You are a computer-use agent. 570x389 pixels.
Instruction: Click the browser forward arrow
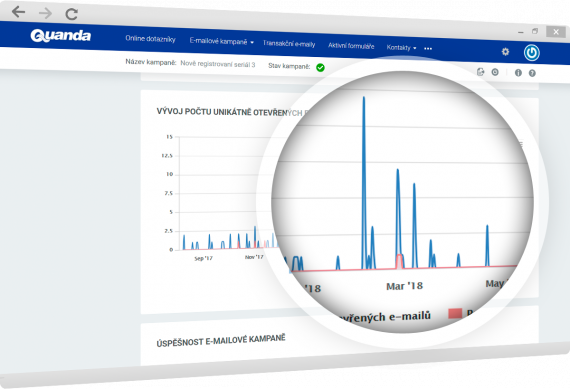[45, 13]
